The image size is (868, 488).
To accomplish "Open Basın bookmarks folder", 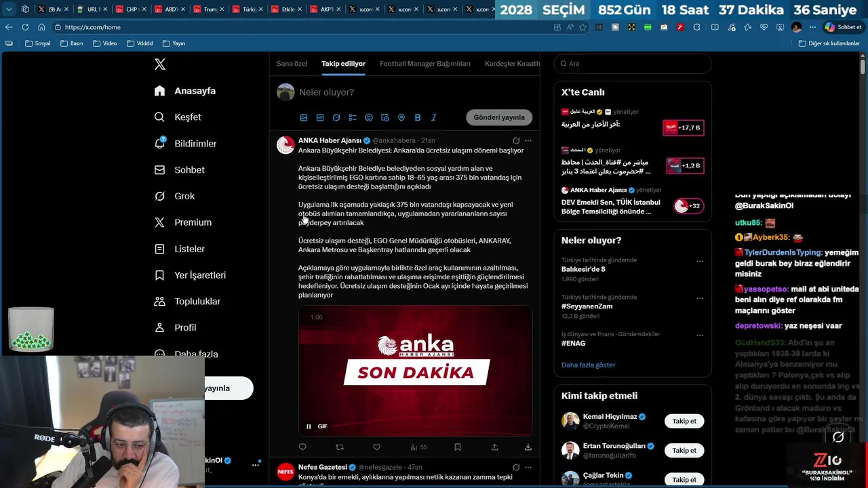I will coord(72,43).
